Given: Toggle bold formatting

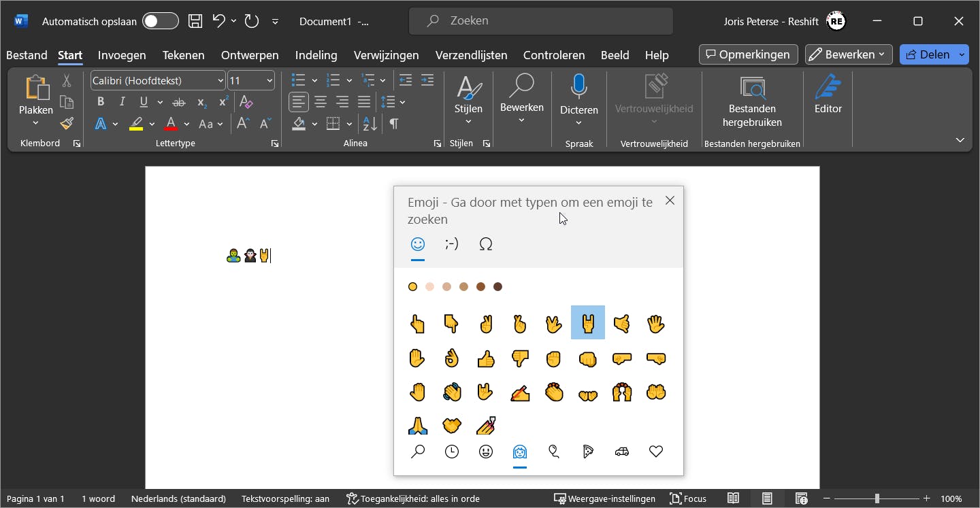Looking at the screenshot, I should [x=101, y=102].
